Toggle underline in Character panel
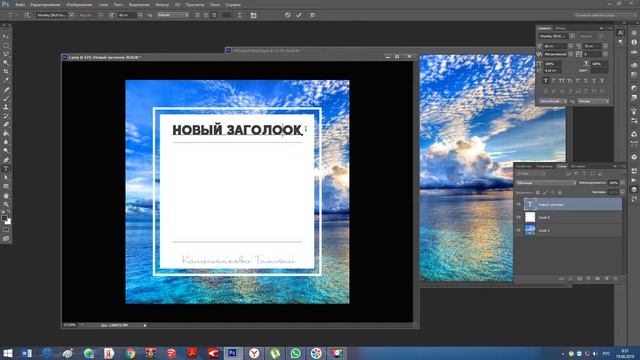The height and width of the screenshot is (360, 640). coord(594,81)
